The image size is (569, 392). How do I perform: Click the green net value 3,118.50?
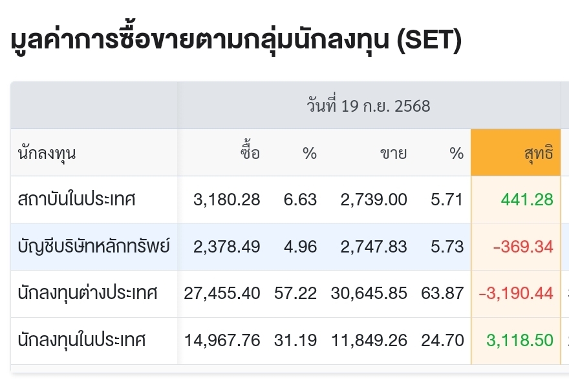[x=520, y=340]
